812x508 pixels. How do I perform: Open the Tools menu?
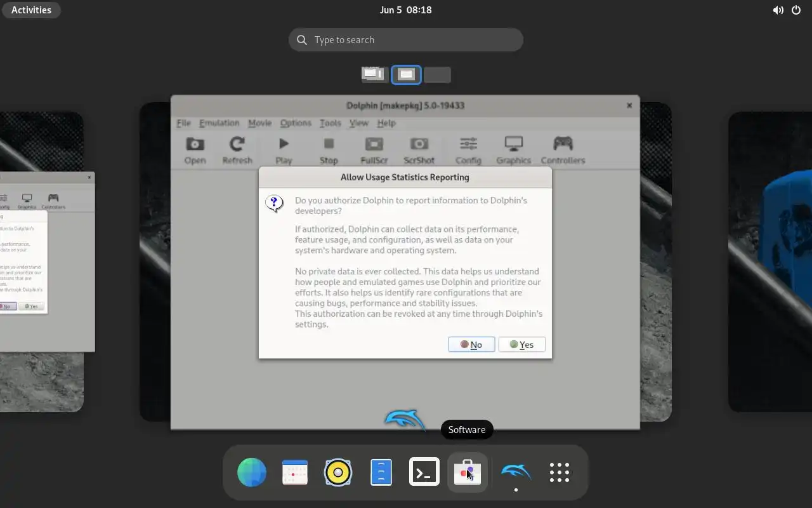click(330, 123)
